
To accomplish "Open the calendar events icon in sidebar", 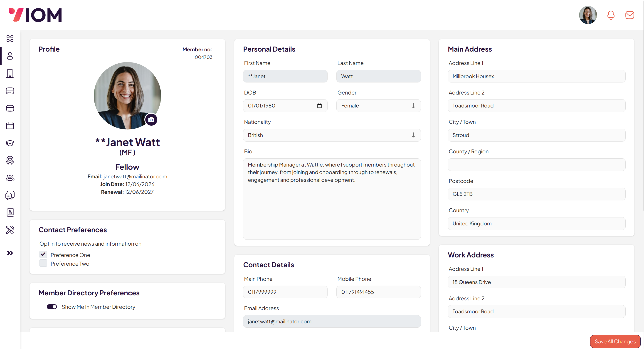I will 10,126.
